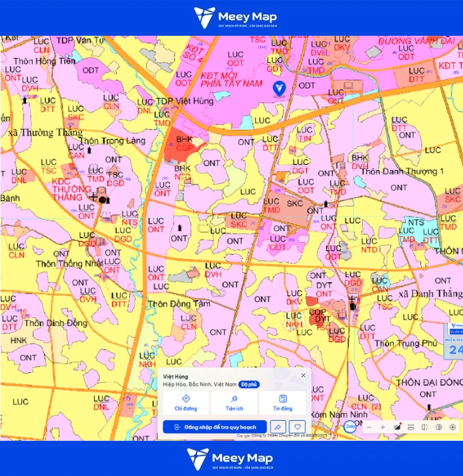This screenshot has height=476, width=463.
Task: Click Đăng nhập để tra quy hoạch button
Action: (215, 427)
